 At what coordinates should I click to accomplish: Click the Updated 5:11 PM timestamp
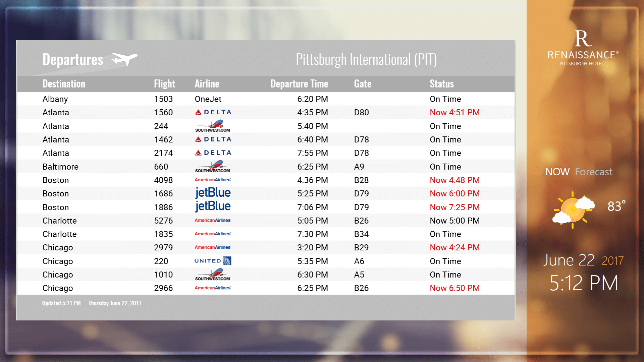pos(61,303)
